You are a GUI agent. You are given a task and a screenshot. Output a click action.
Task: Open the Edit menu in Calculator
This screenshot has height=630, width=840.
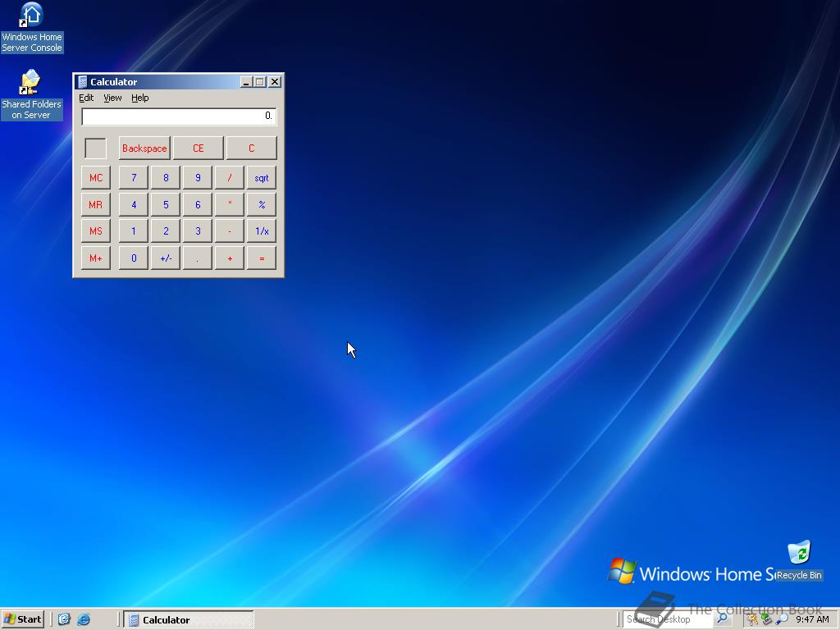point(86,98)
